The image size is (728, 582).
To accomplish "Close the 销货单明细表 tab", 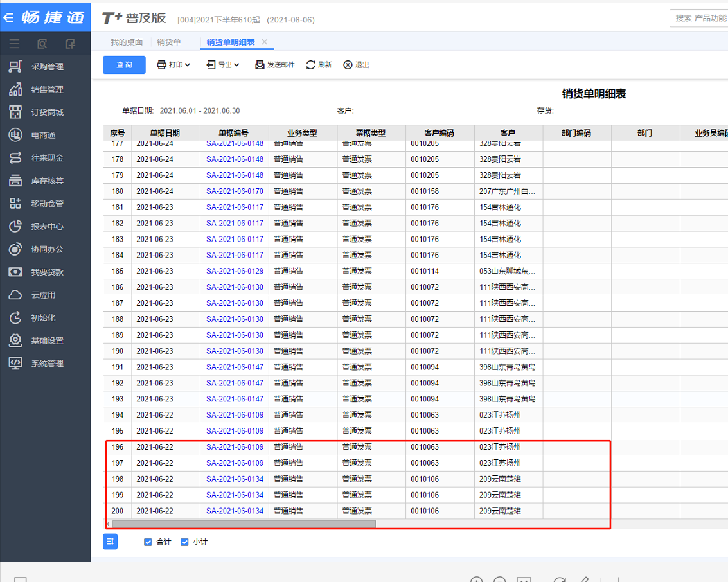I will (x=265, y=42).
